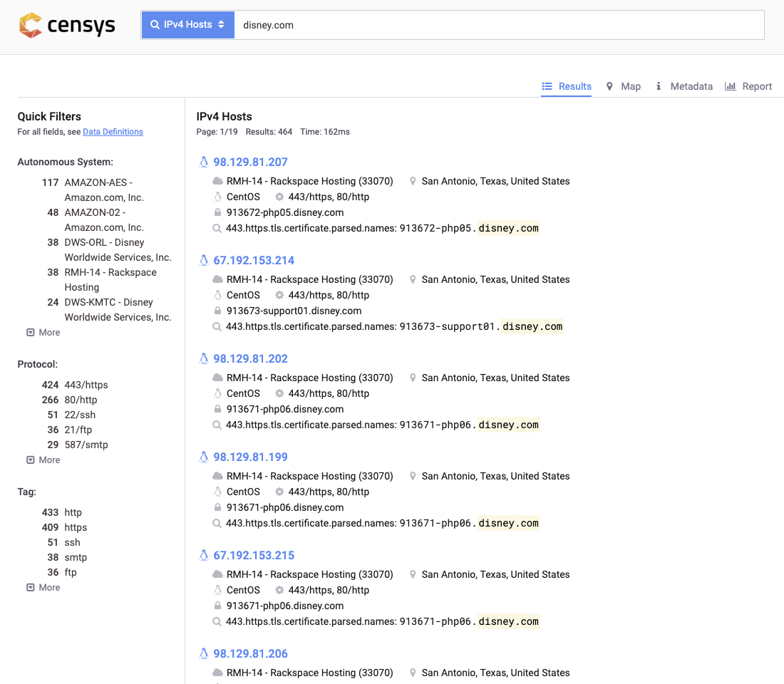This screenshot has width=784, height=684.
Task: Open the Map tab
Action: tap(623, 86)
